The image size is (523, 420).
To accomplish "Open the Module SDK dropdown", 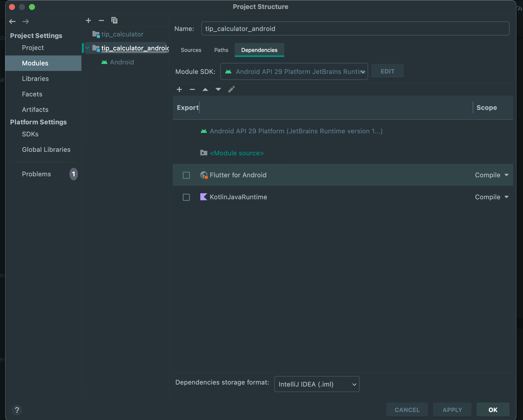I will 294,72.
